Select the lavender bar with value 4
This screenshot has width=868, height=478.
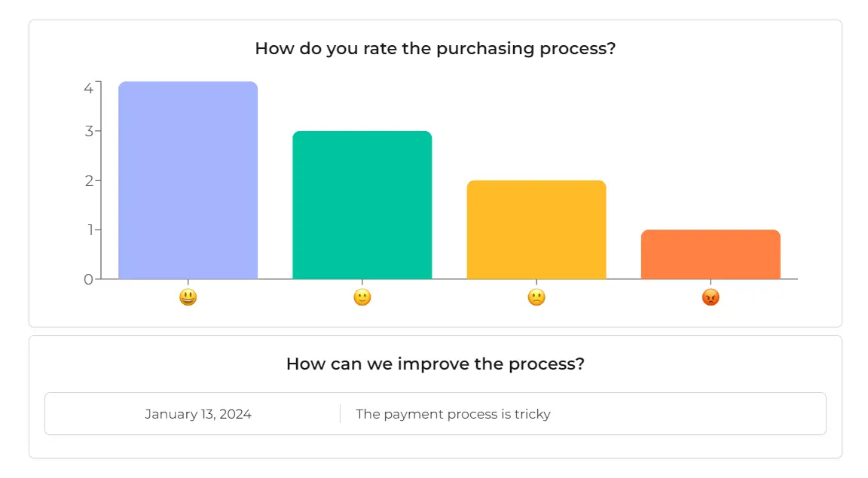tap(188, 181)
